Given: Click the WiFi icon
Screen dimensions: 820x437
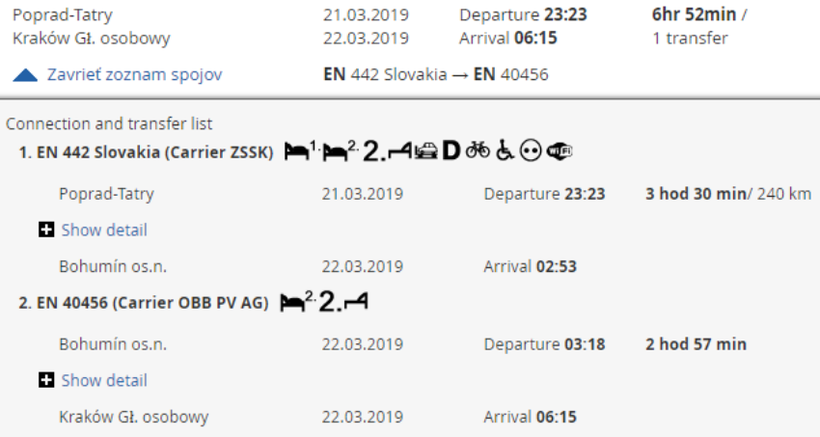Looking at the screenshot, I should (560, 151).
